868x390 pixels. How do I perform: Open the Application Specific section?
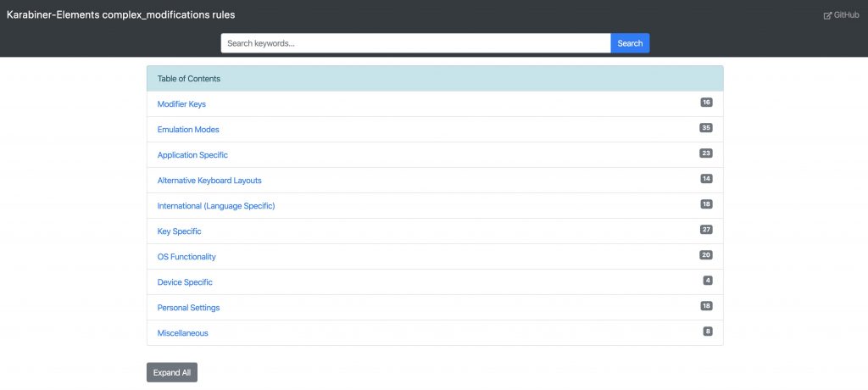[x=192, y=155]
